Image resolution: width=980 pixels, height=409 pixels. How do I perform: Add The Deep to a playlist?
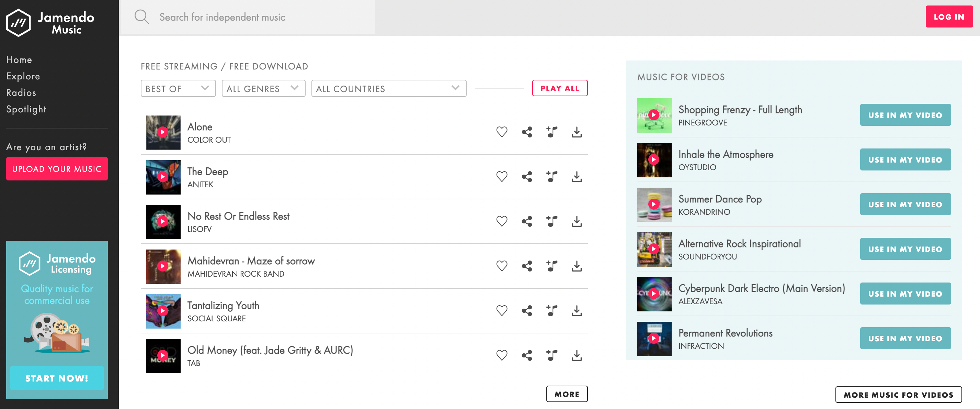coord(551,176)
